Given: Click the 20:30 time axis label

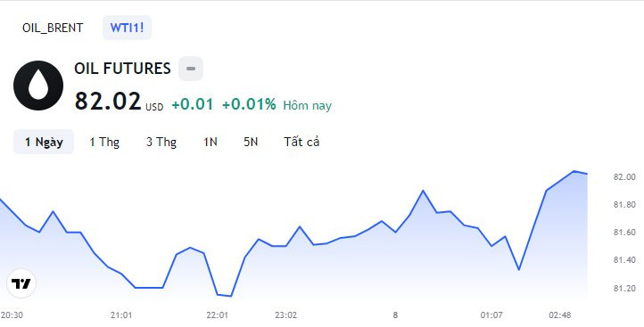Looking at the screenshot, I should 12,315.
